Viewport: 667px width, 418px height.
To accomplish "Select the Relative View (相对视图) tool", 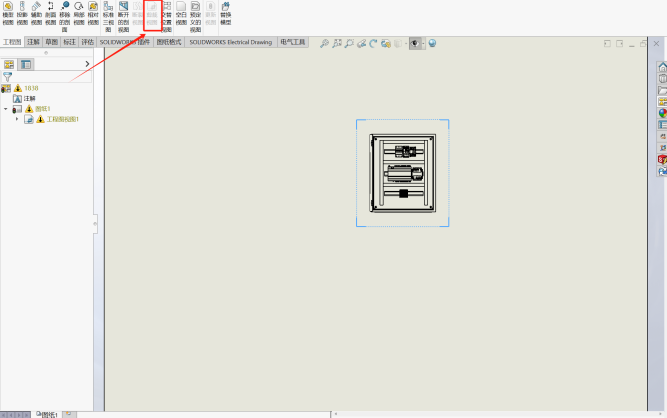I will pos(93,13).
